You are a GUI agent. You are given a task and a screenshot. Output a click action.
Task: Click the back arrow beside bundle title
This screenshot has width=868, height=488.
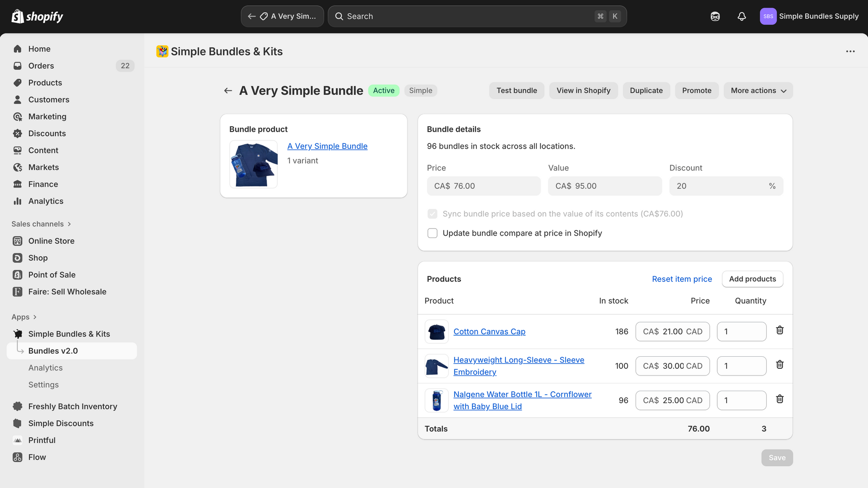click(x=228, y=91)
